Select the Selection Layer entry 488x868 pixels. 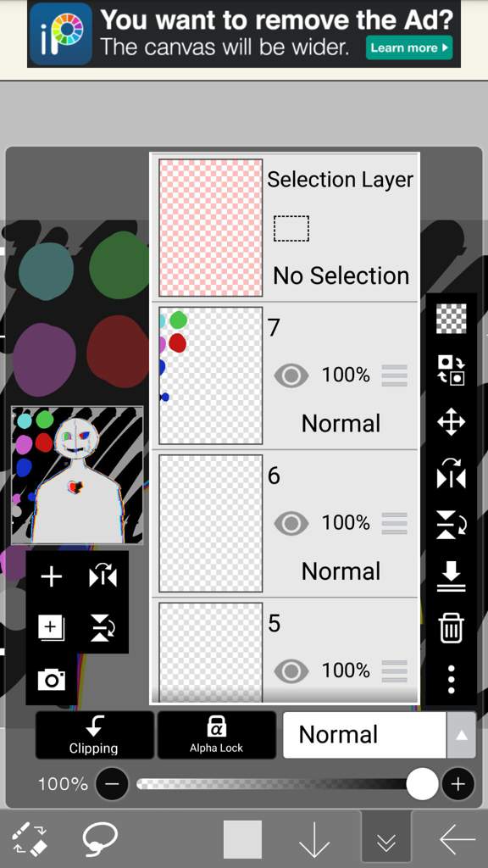pyautogui.click(x=285, y=227)
